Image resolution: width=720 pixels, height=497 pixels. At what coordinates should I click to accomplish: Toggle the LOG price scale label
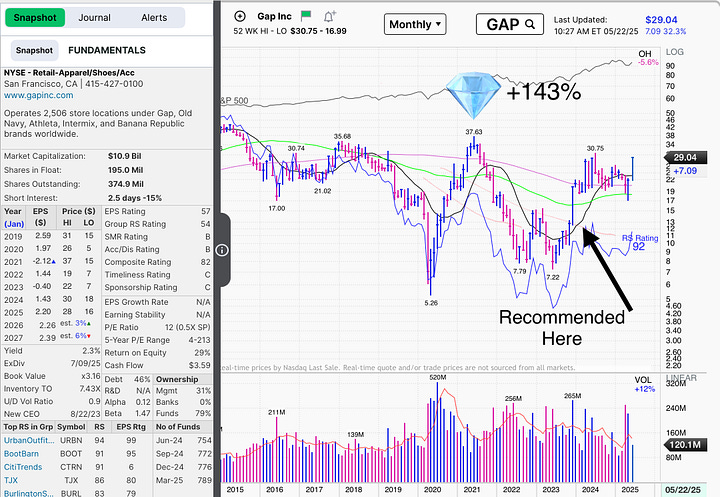(x=675, y=51)
